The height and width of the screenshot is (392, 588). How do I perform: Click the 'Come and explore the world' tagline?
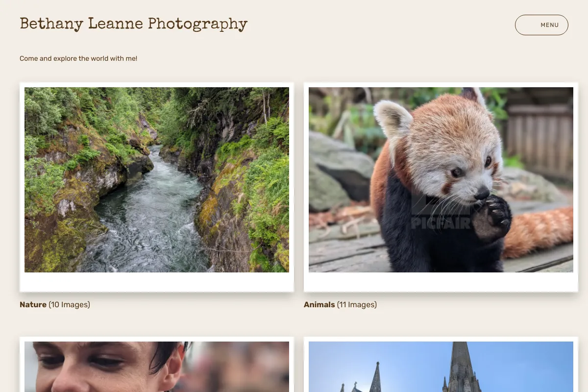click(78, 58)
